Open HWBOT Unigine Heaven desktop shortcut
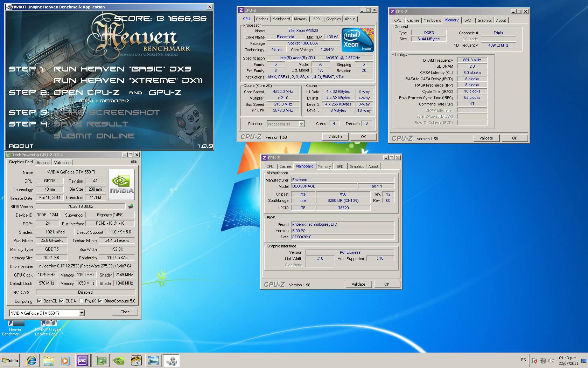The width and height of the screenshot is (588, 368). [x=48, y=328]
